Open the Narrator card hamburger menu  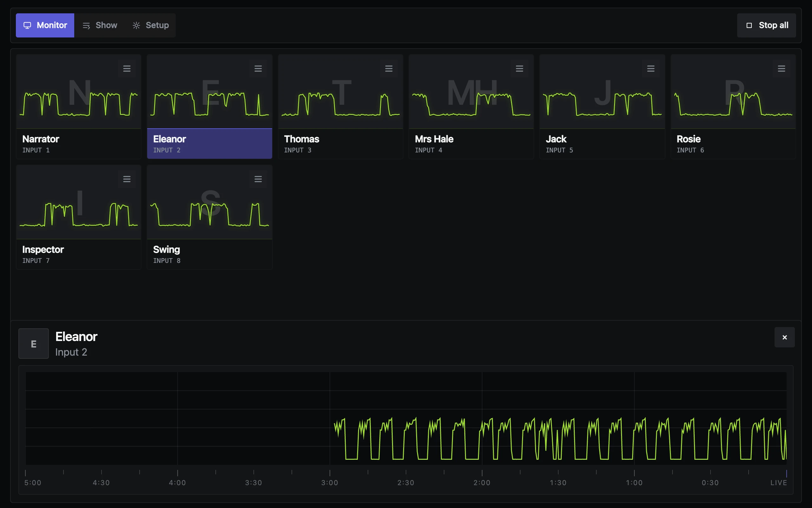click(x=127, y=69)
